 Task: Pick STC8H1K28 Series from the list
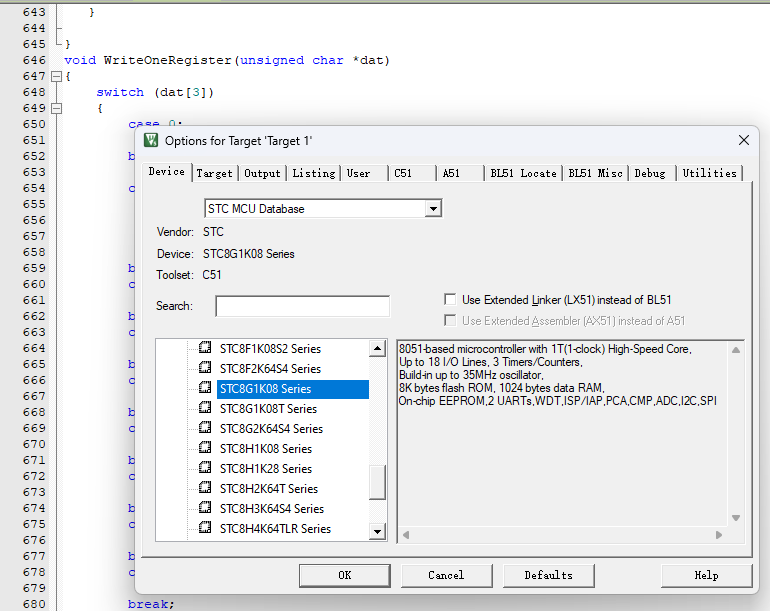(x=266, y=469)
